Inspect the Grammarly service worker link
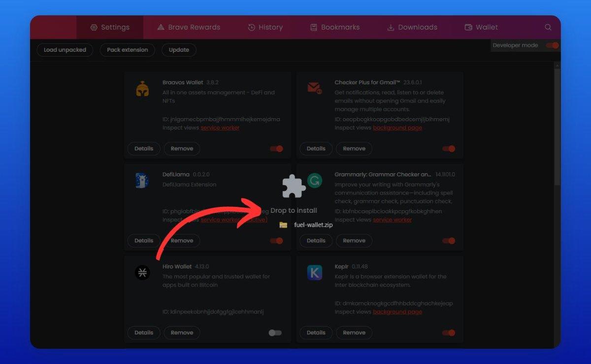This screenshot has width=591, height=364. coord(393,220)
